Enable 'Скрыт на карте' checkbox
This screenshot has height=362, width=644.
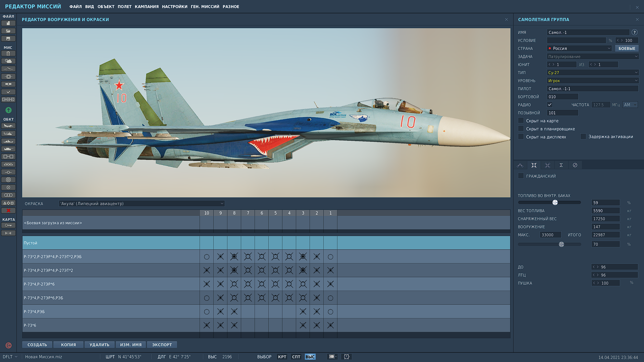tap(521, 121)
